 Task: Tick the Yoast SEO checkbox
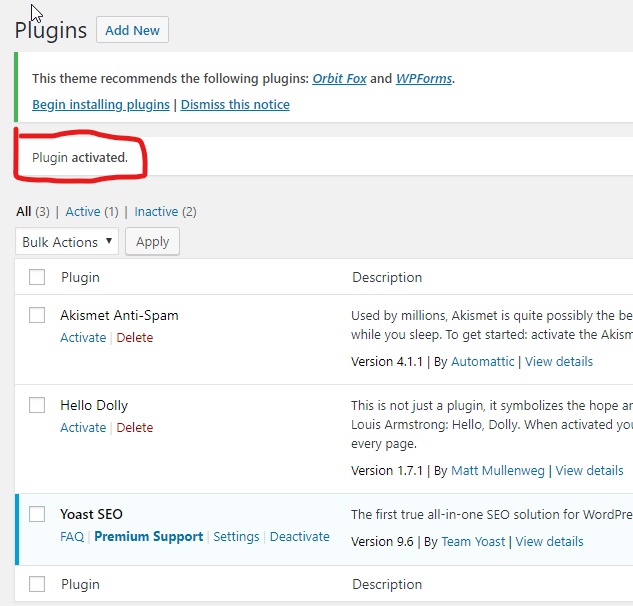click(x=37, y=514)
